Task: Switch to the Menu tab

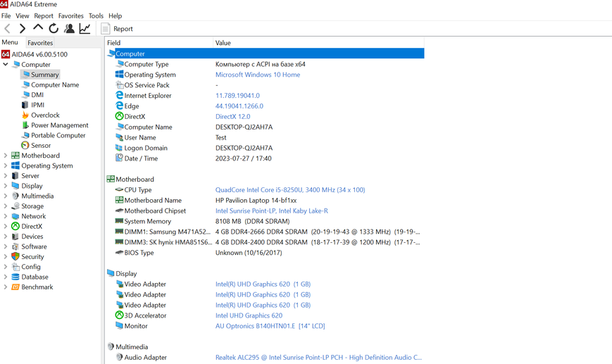Action: point(10,42)
